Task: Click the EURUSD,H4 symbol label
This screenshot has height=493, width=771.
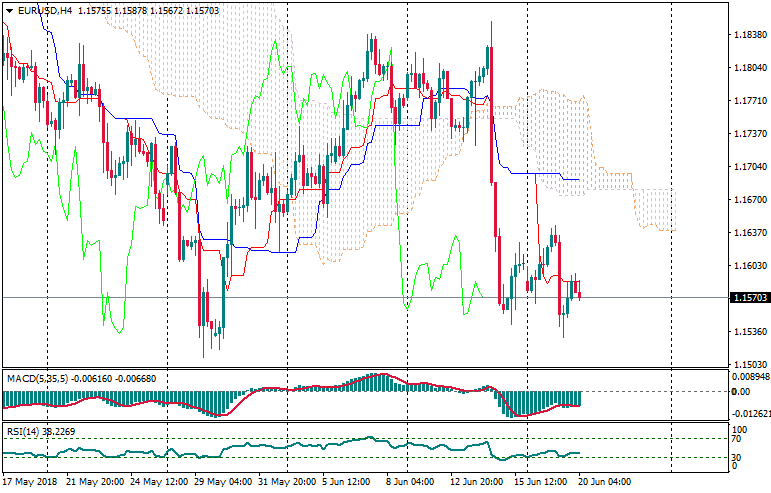Action: click(44, 10)
